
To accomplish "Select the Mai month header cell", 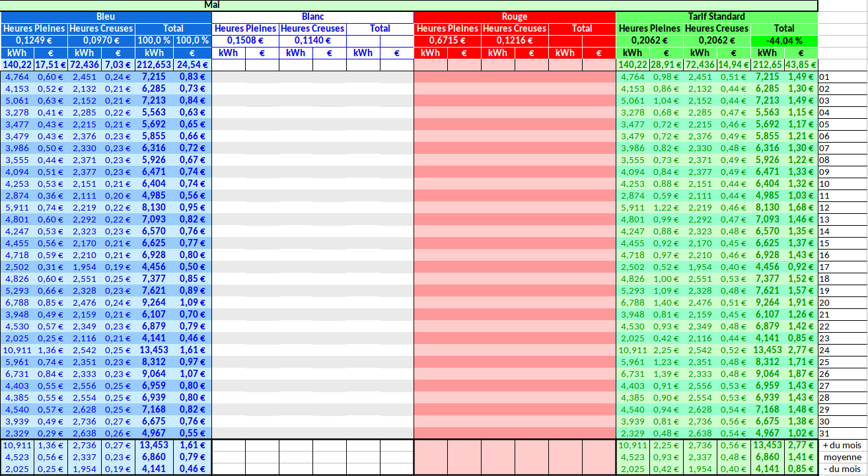I will pyautogui.click(x=409, y=5).
